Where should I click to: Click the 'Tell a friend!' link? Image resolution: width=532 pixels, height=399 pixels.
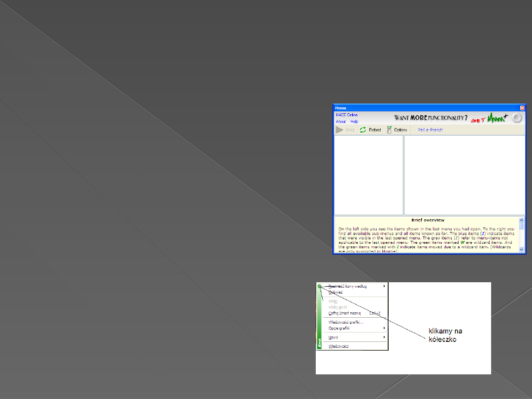click(430, 130)
